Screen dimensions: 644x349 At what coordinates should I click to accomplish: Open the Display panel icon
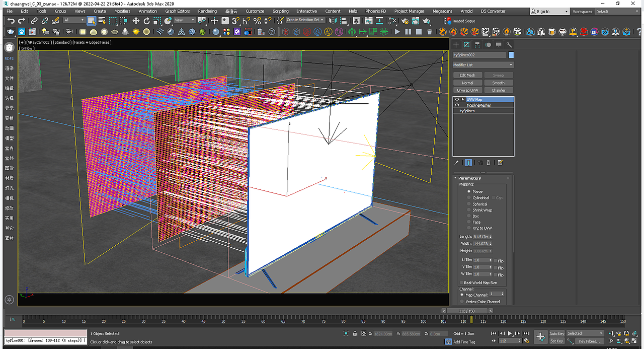tap(499, 45)
